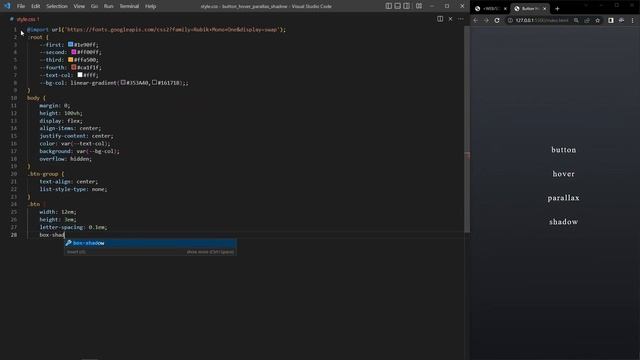Toggle primary sidebar layout icon
The image size is (640, 360).
point(389,6)
